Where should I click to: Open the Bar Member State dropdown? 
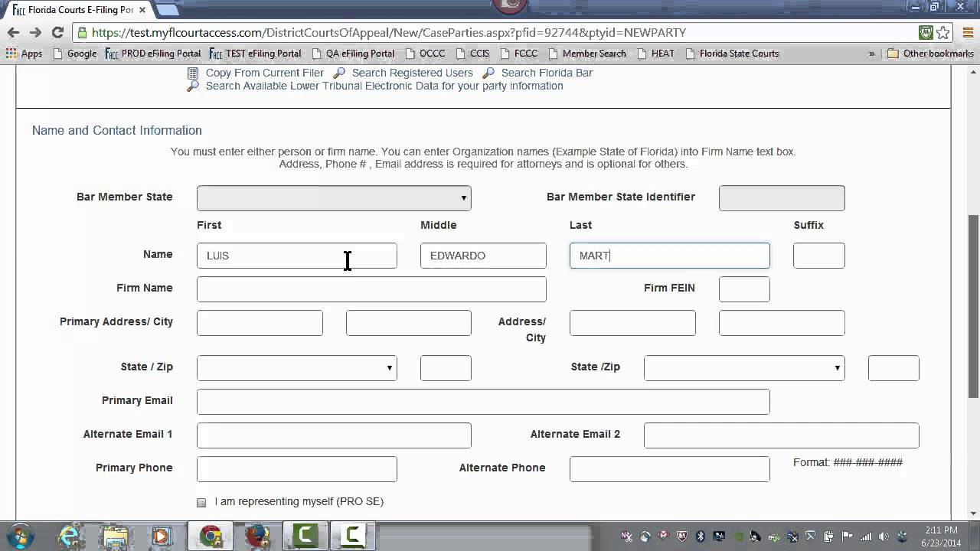334,197
